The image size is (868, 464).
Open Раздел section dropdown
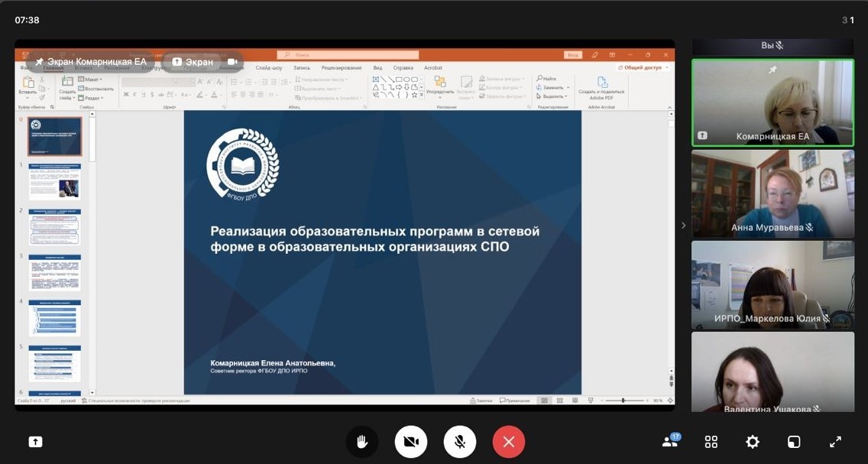[91, 98]
